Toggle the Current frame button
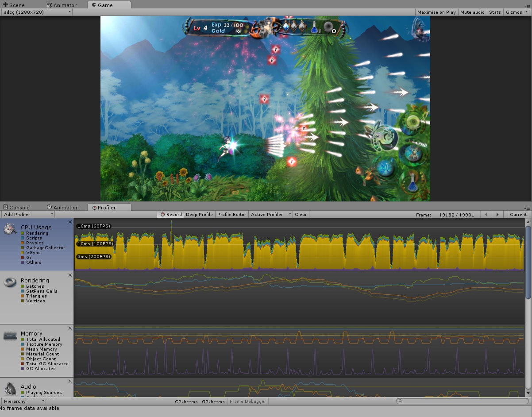The width and height of the screenshot is (532, 417). point(518,215)
